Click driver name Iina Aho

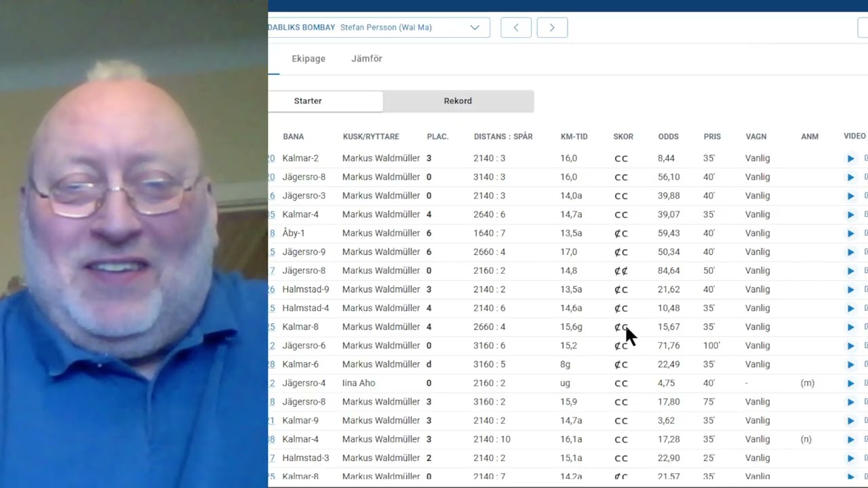359,383
